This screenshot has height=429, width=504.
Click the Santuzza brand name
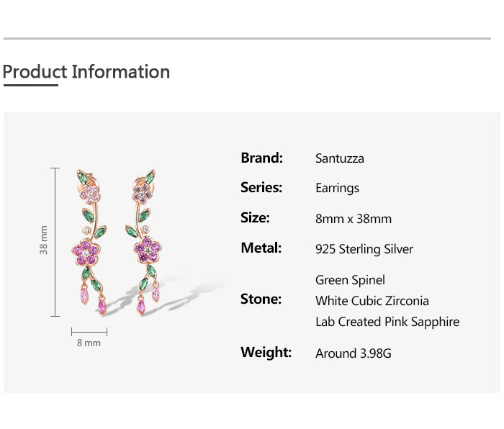click(x=340, y=158)
